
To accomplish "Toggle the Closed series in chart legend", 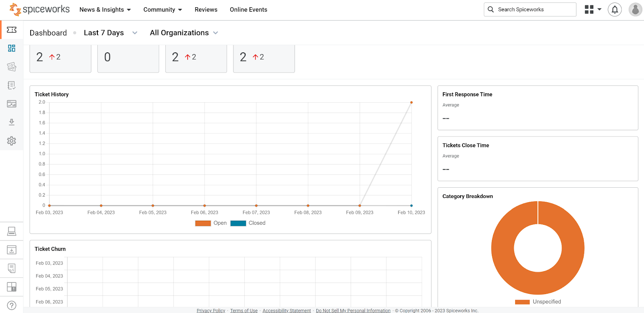I will 248,223.
